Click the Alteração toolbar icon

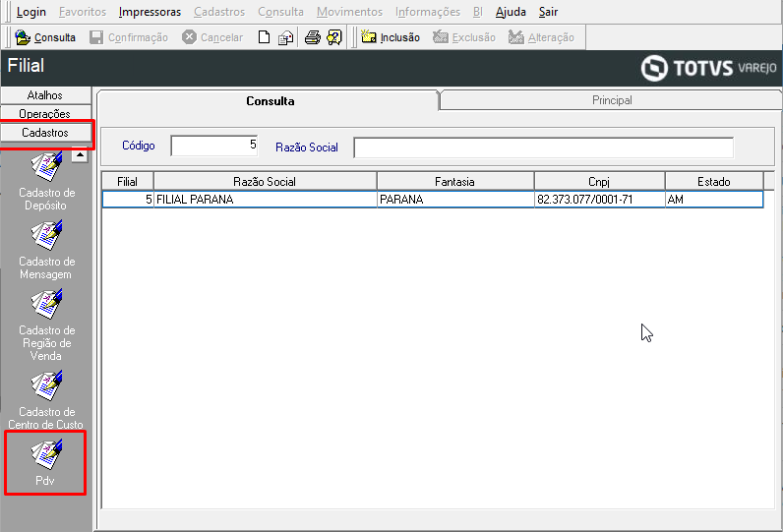(x=515, y=37)
